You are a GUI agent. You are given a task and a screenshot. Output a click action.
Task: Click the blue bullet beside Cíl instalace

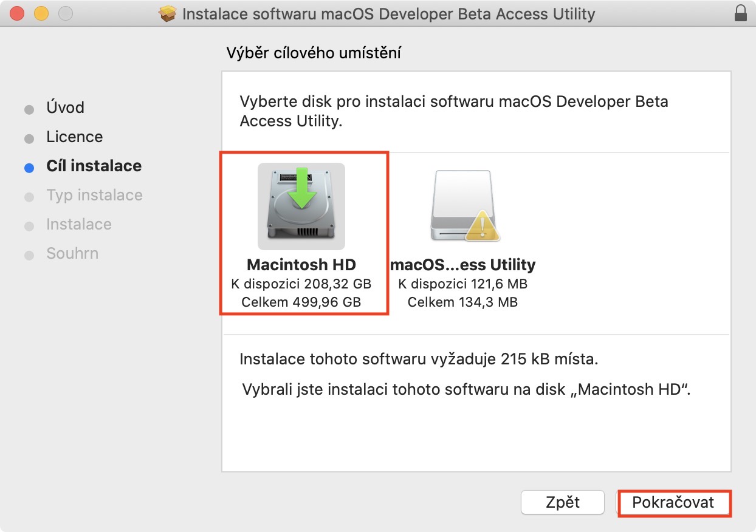[29, 168]
